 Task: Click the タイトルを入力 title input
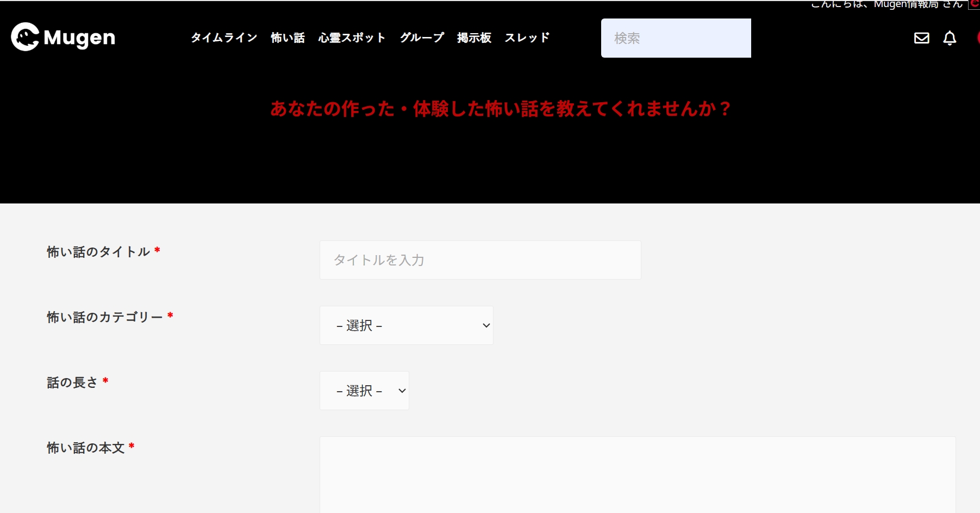coord(480,260)
